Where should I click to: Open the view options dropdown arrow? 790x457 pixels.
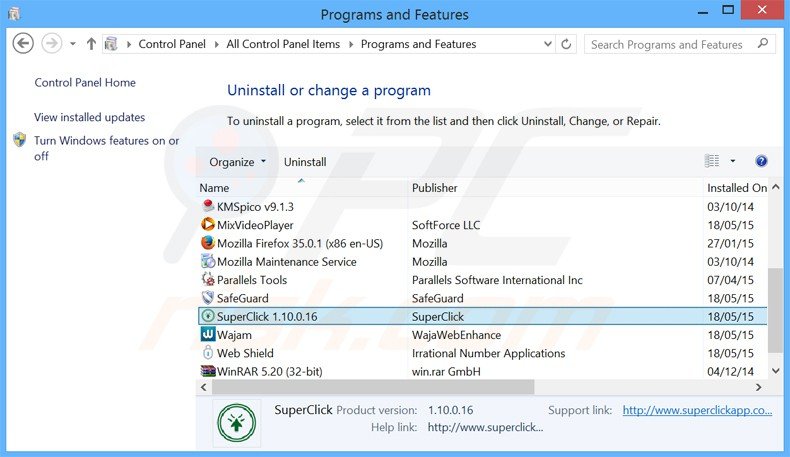point(733,161)
